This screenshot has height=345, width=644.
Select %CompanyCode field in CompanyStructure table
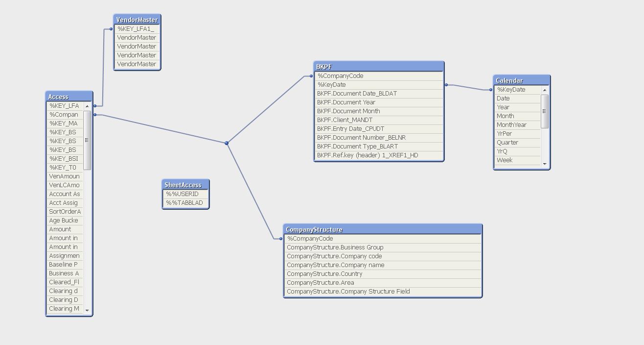click(383, 239)
